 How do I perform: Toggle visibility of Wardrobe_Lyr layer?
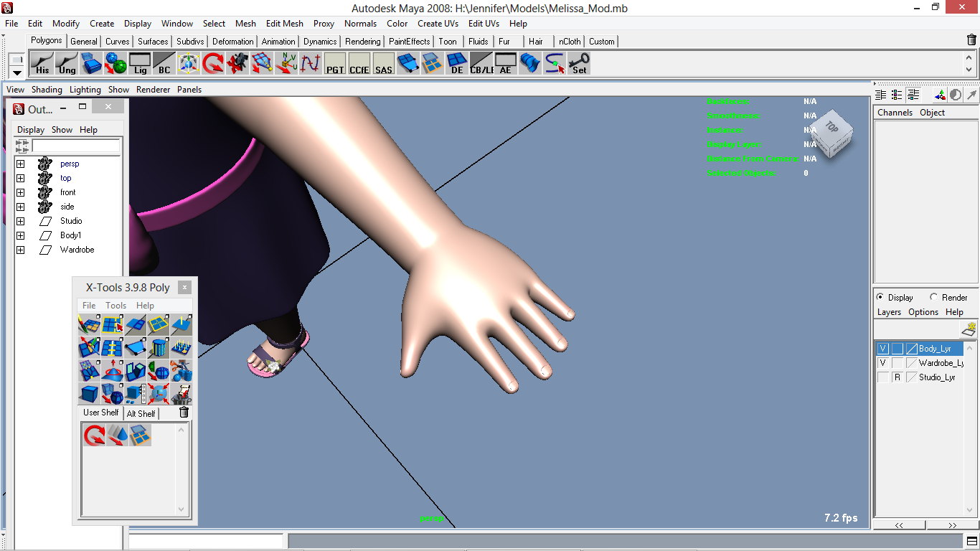click(x=883, y=363)
